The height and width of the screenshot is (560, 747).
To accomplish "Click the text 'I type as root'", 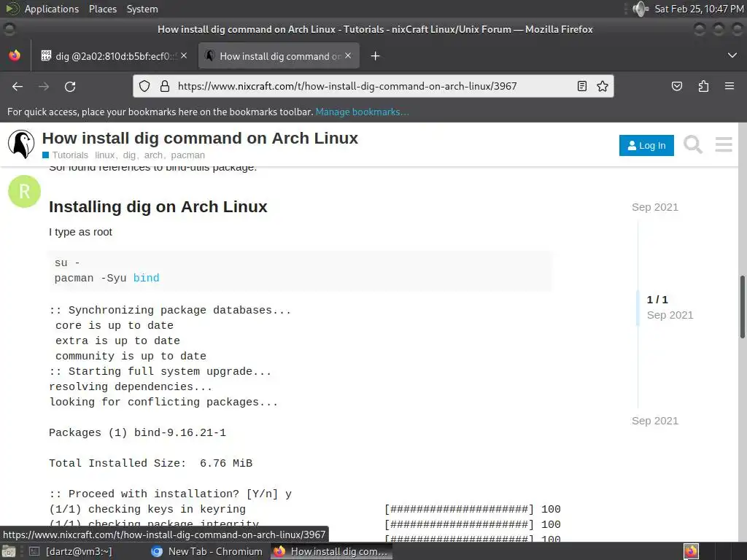I will 80,232.
